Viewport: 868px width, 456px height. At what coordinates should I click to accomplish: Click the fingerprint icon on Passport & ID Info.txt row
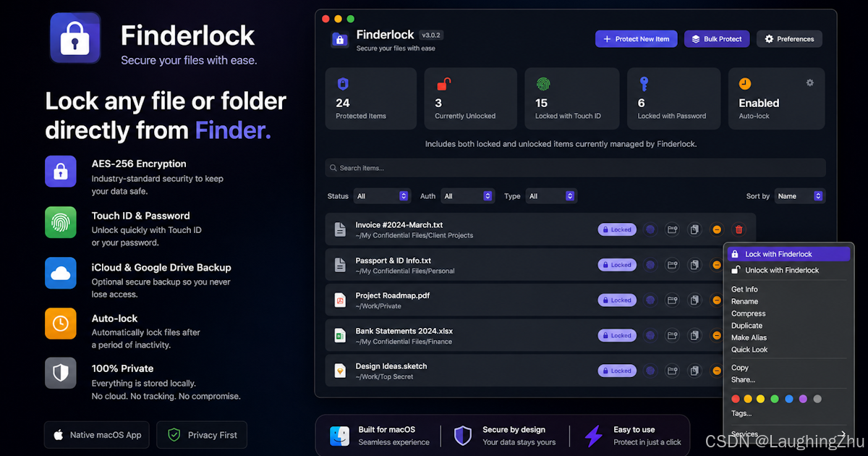point(650,265)
